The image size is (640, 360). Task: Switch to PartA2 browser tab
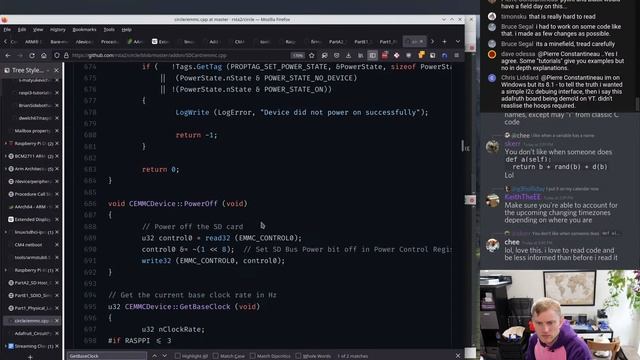click(x=337, y=42)
